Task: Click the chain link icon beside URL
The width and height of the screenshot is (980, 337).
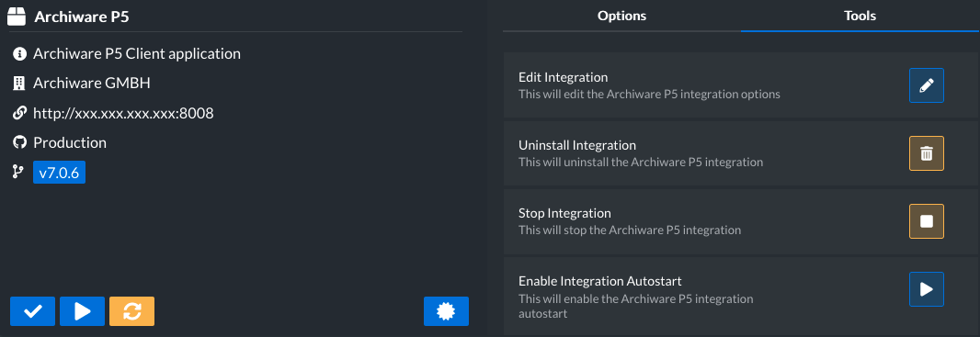Action: [18, 114]
